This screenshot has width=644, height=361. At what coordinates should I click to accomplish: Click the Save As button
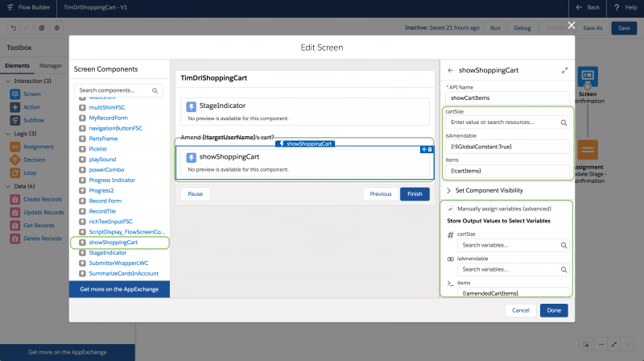pyautogui.click(x=592, y=28)
